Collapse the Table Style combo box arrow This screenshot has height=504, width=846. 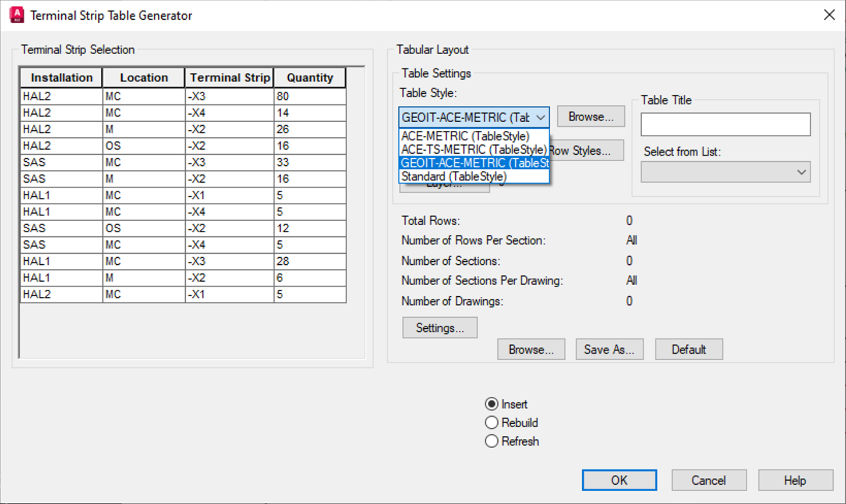point(540,118)
